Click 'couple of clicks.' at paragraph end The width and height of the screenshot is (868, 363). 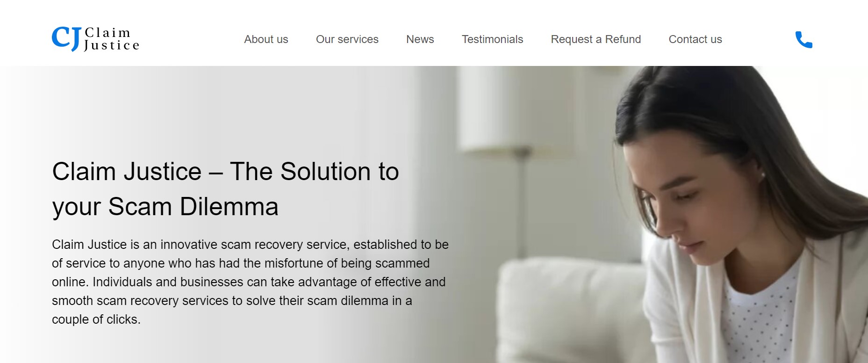pyautogui.click(x=96, y=319)
